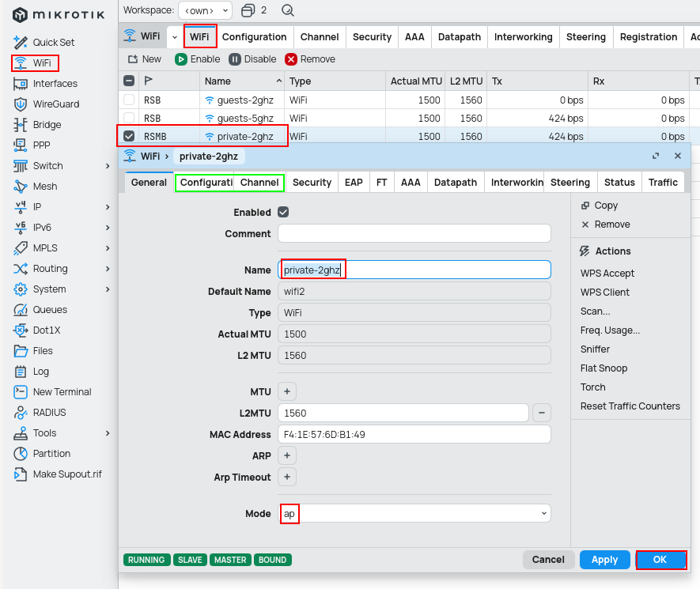Viewport: 700px width, 589px height.
Task: Click the Scan... action
Action: coord(595,311)
